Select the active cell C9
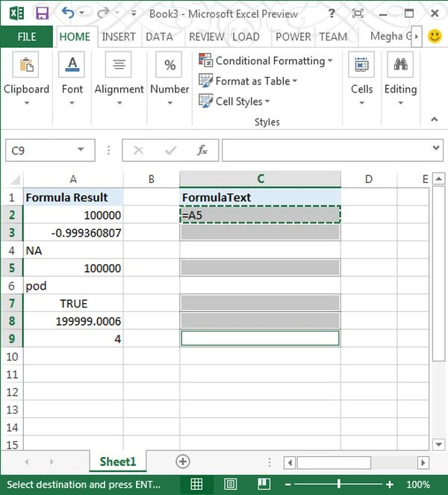448x495 pixels. pos(260,338)
